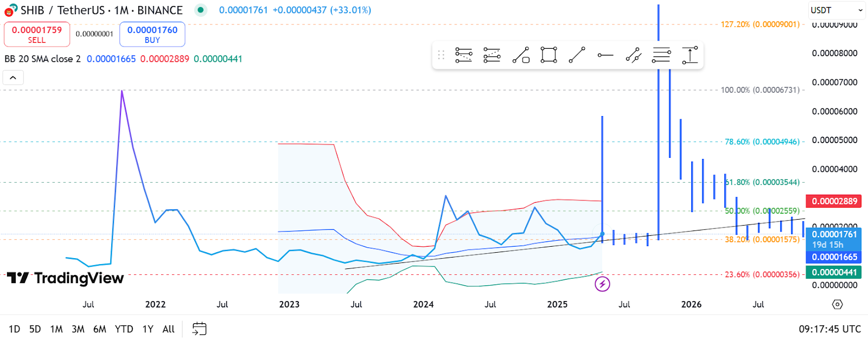Click the 50.00% (0.00002559) Fib level label
The image size is (868, 340).
click(x=762, y=211)
